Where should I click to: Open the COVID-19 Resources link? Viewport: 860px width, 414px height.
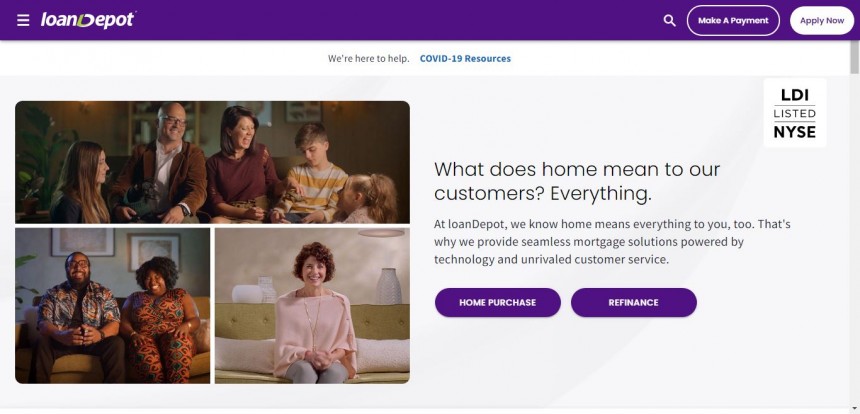click(465, 59)
